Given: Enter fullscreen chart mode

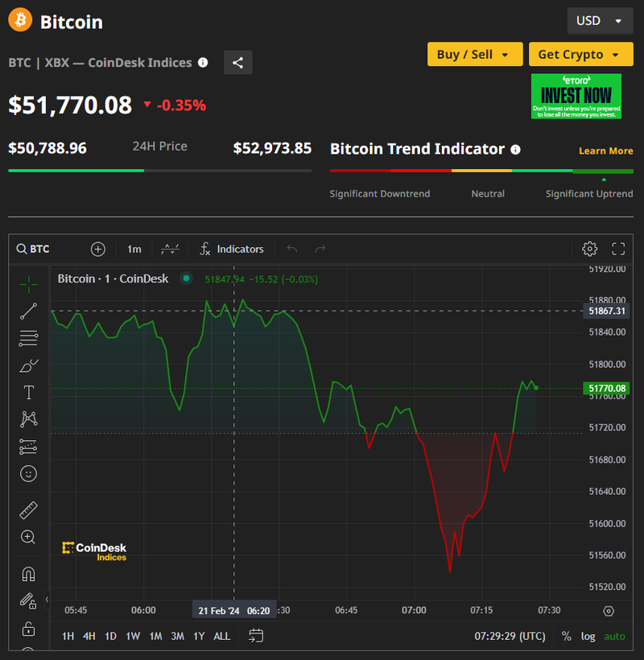Looking at the screenshot, I should (618, 249).
